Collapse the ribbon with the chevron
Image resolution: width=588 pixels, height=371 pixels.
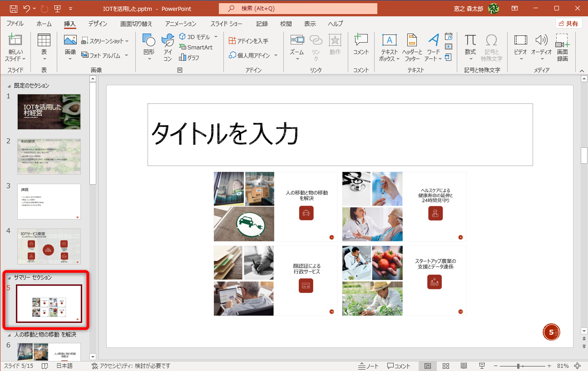(x=582, y=71)
